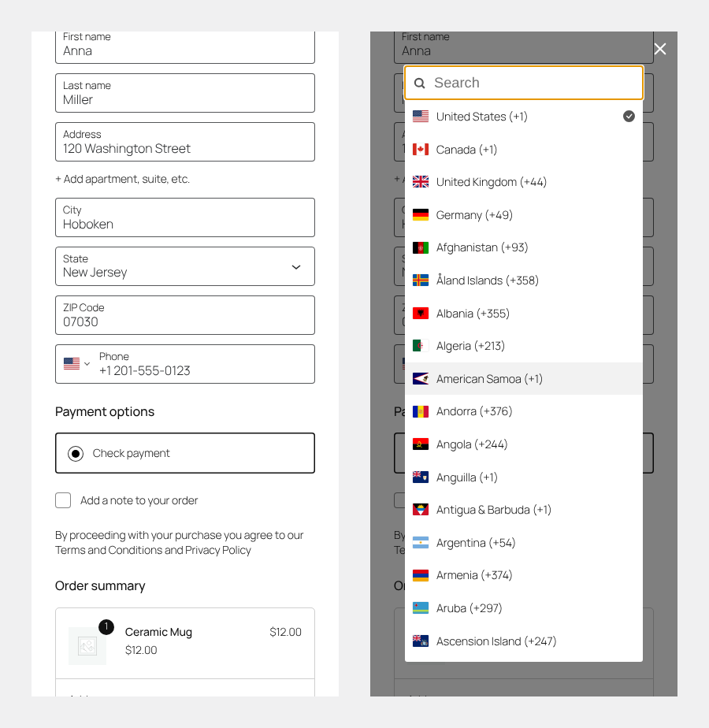Screen dimensions: 709x728
Task: Tick the Add a note checkbox
Action: 63,500
